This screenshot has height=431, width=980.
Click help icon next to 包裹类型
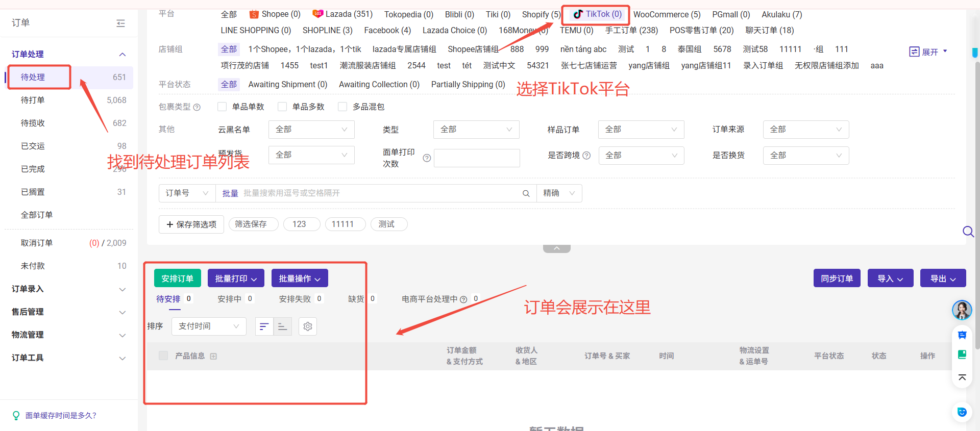[197, 107]
